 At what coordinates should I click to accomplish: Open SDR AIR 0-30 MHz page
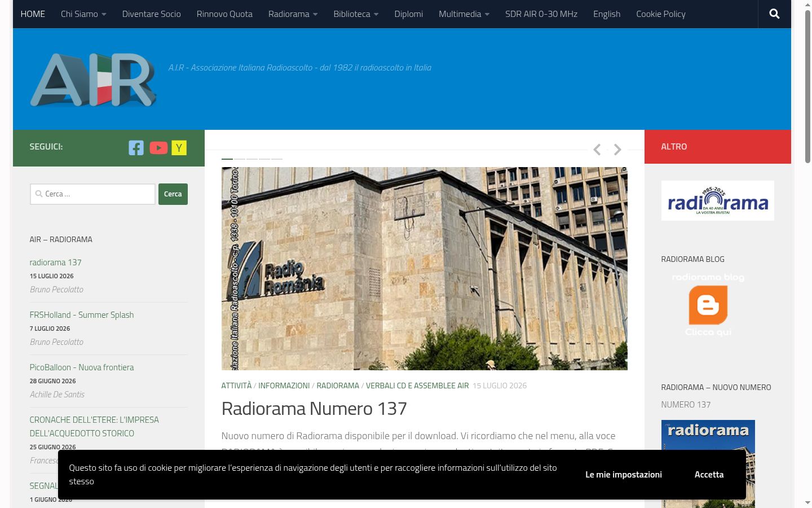541,14
